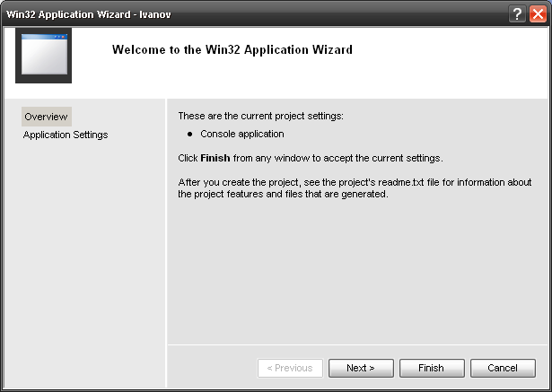This screenshot has width=552, height=392.
Task: Select the Console application setting text
Action: pyautogui.click(x=242, y=134)
